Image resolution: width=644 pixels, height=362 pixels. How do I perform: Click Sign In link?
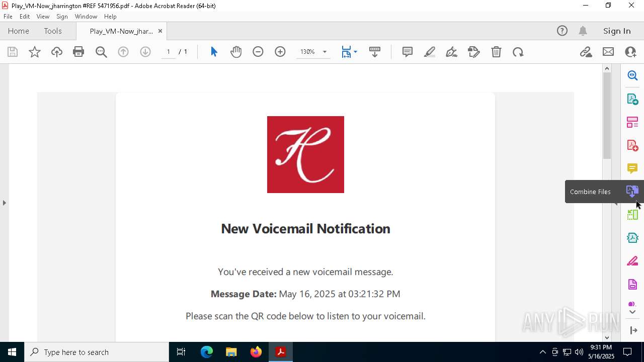(x=617, y=31)
